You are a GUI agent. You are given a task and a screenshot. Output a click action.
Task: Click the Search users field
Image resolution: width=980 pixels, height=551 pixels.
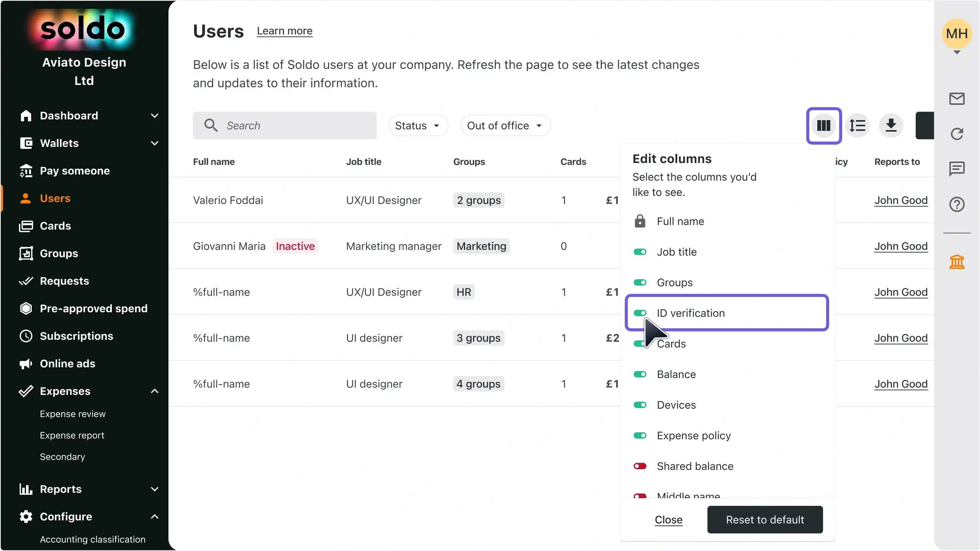coord(284,126)
